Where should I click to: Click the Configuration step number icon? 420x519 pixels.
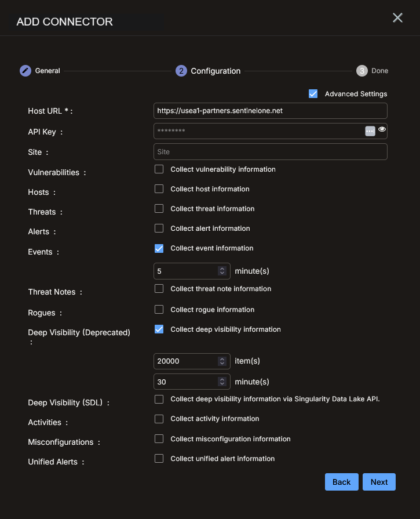(x=181, y=71)
